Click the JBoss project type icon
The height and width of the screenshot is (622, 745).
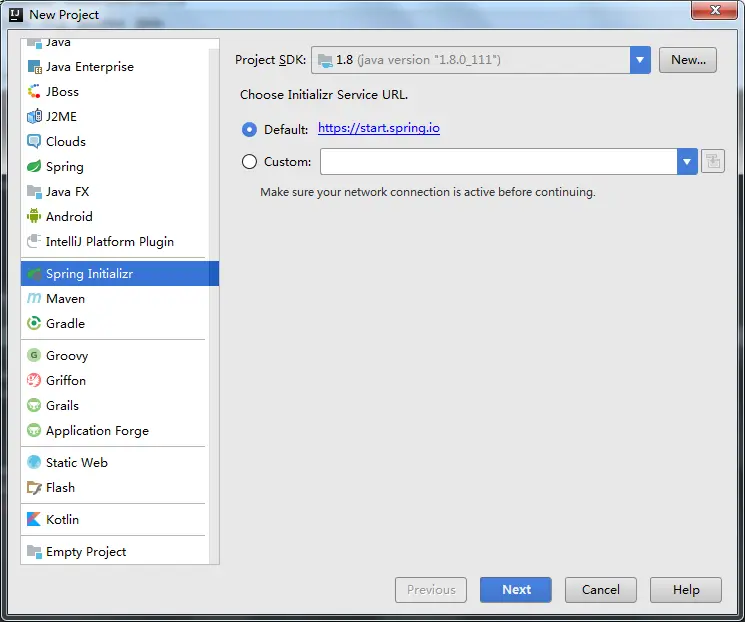click(34, 92)
